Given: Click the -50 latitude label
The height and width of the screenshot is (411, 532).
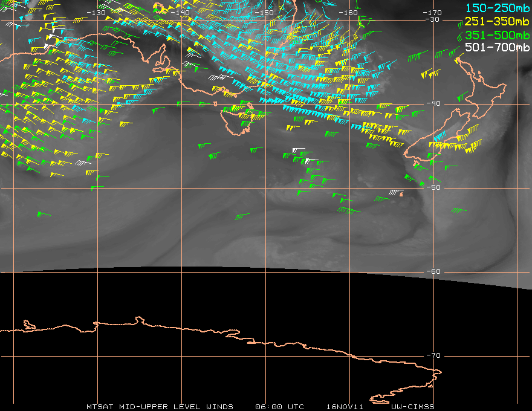Looking at the screenshot, I should [x=433, y=187].
